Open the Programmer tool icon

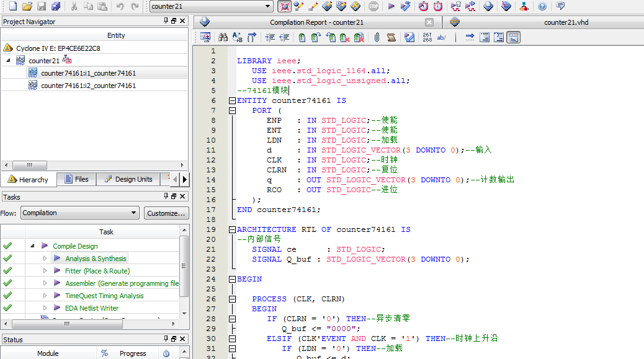489,6
